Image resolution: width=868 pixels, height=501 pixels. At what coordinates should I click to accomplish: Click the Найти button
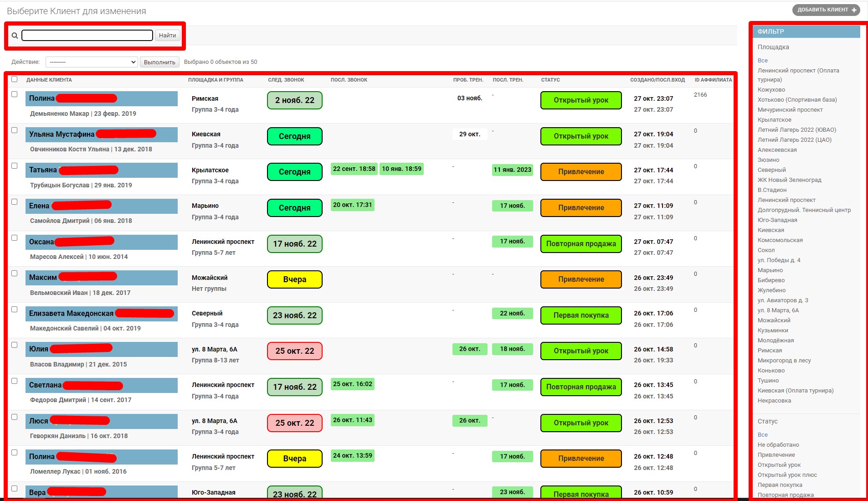[x=167, y=35]
